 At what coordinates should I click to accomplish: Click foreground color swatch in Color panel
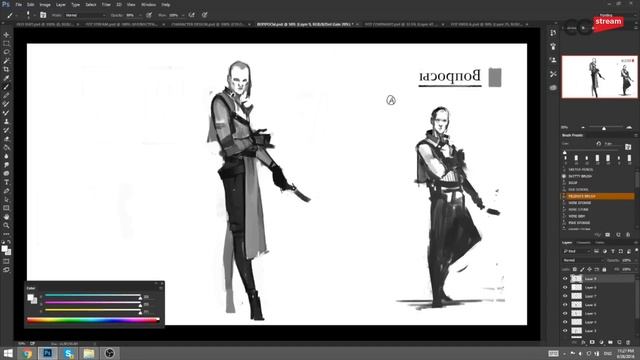(30, 298)
